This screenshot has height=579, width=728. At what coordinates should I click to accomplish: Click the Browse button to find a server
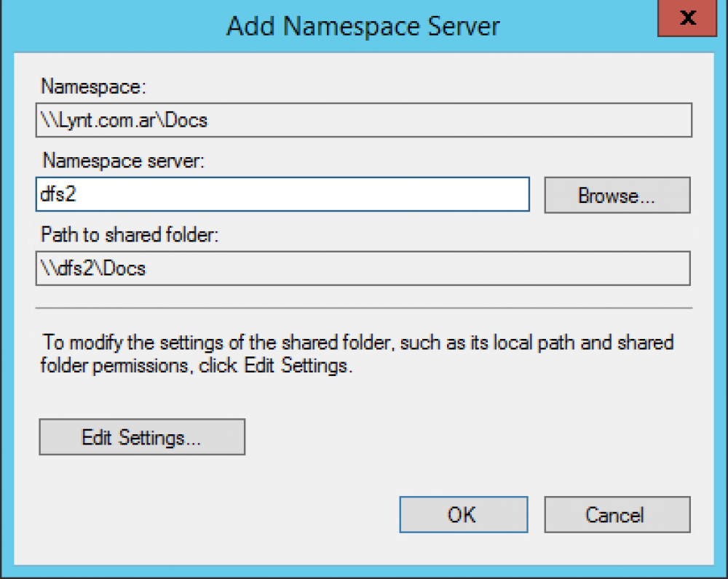coord(617,195)
